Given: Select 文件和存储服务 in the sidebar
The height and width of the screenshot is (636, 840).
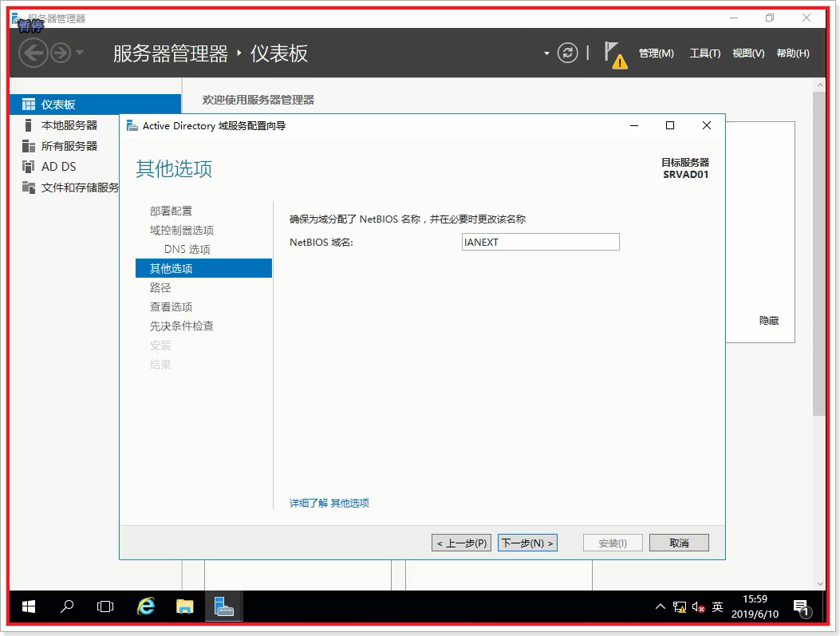Looking at the screenshot, I should (80, 188).
